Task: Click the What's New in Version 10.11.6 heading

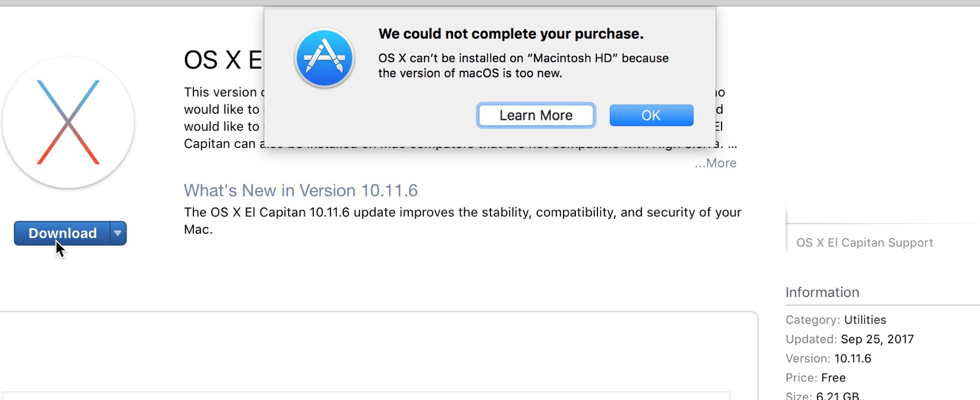Action: (x=300, y=190)
